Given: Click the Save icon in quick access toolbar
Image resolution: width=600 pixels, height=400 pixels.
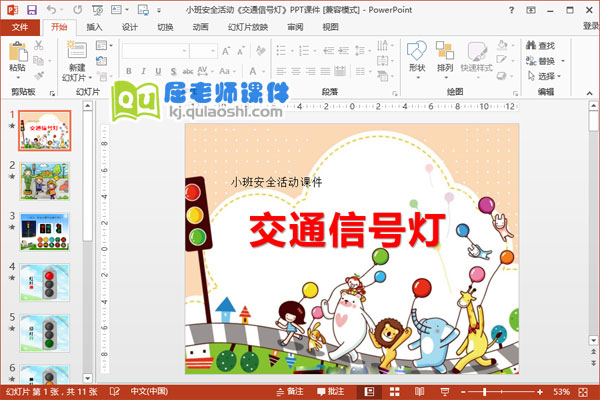Looking at the screenshot, I should [x=32, y=10].
